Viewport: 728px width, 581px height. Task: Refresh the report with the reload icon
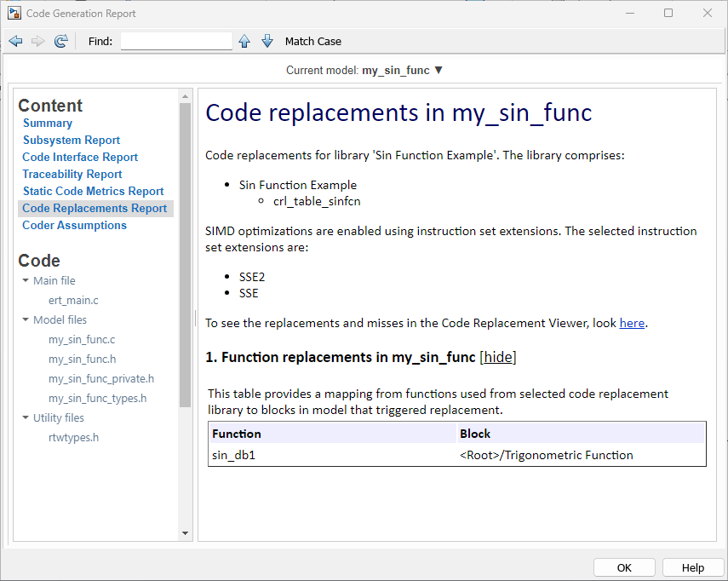click(x=60, y=41)
